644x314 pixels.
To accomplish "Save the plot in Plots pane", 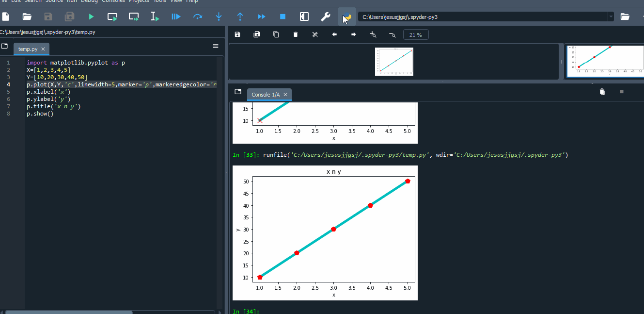I will coord(237,34).
